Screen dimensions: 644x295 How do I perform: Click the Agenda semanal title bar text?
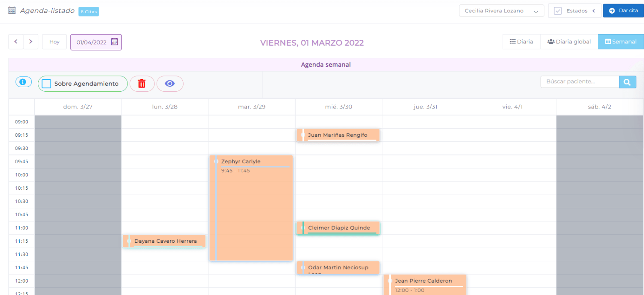coord(326,65)
